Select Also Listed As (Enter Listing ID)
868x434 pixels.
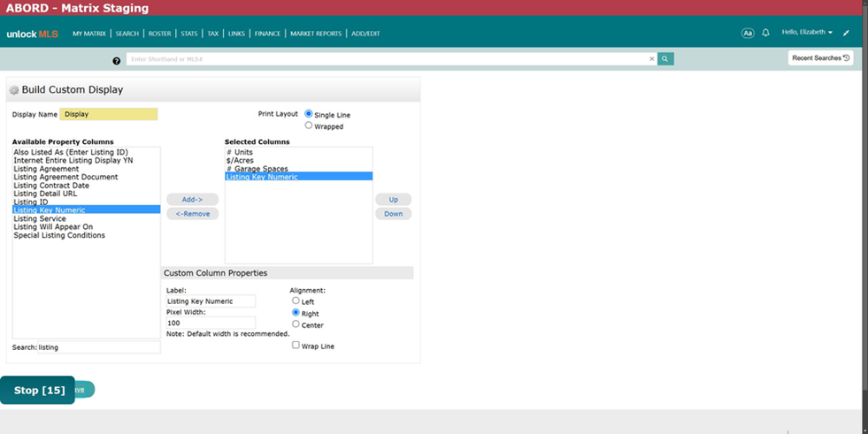click(x=87, y=152)
